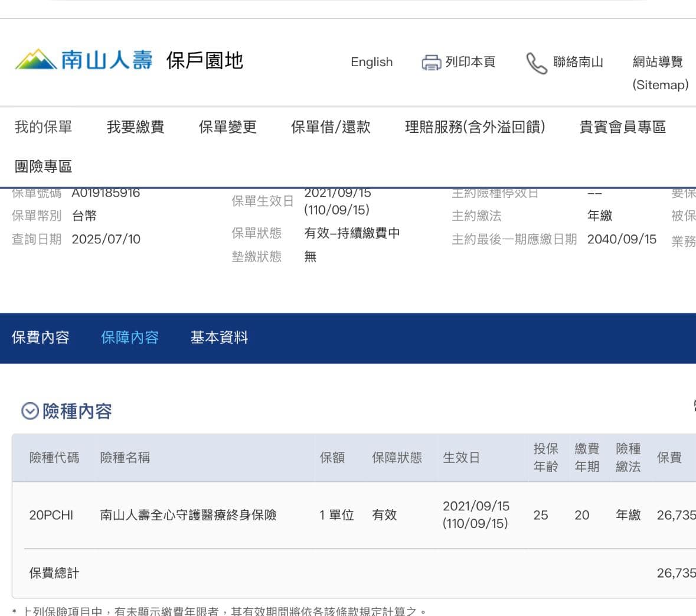
Task: Click the Nan Shan Life mountain logo
Action: pyautogui.click(x=37, y=60)
